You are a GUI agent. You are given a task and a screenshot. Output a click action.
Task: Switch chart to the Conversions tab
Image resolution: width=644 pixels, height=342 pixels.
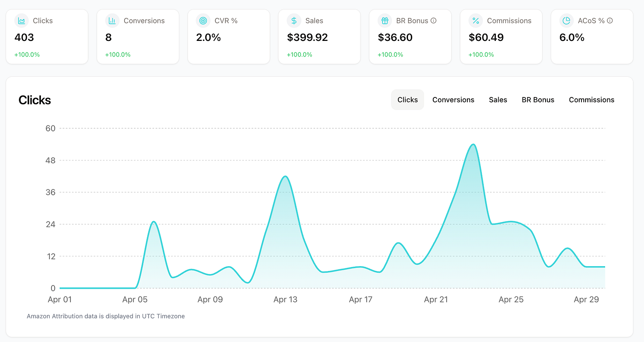[x=453, y=100]
